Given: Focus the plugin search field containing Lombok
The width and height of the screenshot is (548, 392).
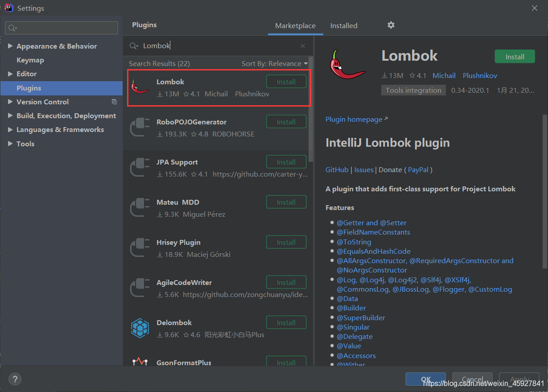Looking at the screenshot, I should 218,46.
